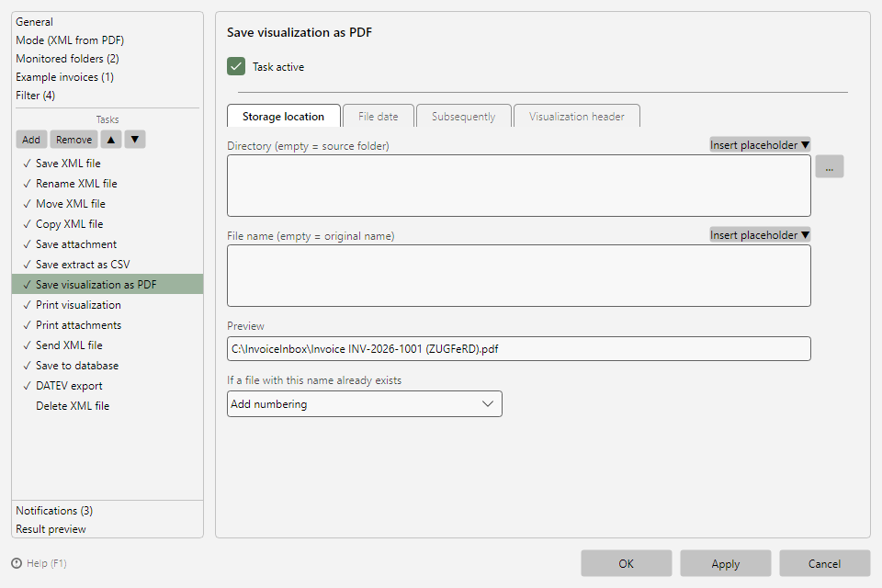Select Save visualization as PDF task

[x=107, y=284]
